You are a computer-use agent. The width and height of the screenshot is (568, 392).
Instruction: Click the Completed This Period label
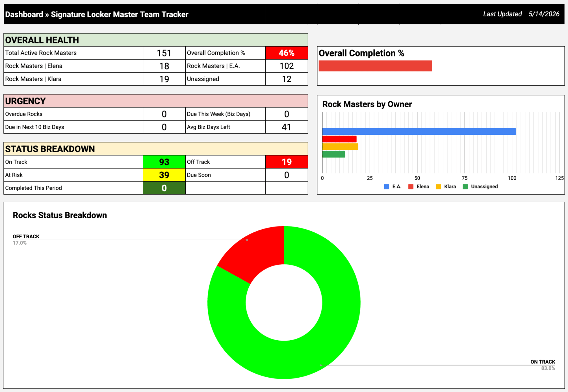pos(33,188)
